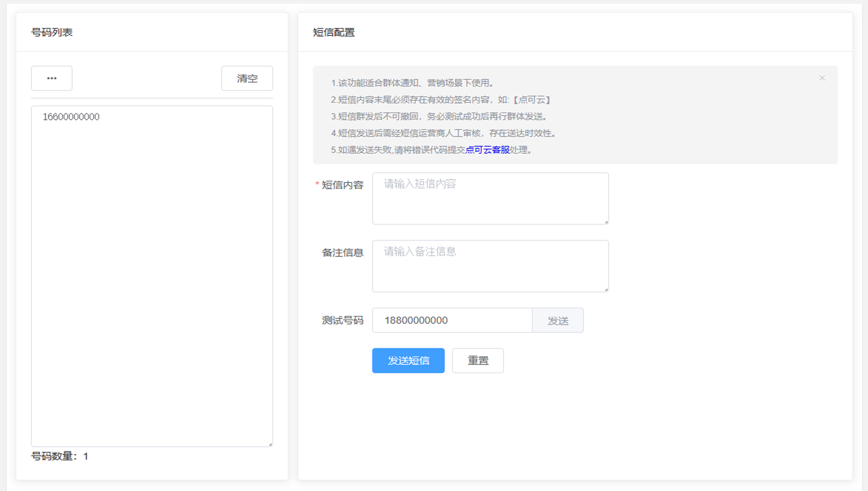This screenshot has width=868, height=491.
Task: Click resize grip of 备注信息 textarea
Action: (606, 289)
